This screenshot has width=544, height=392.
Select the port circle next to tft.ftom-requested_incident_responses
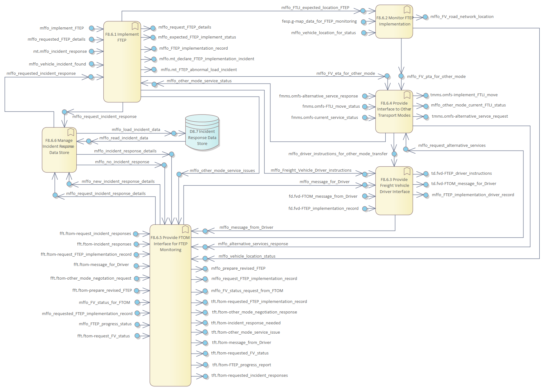click(206, 376)
